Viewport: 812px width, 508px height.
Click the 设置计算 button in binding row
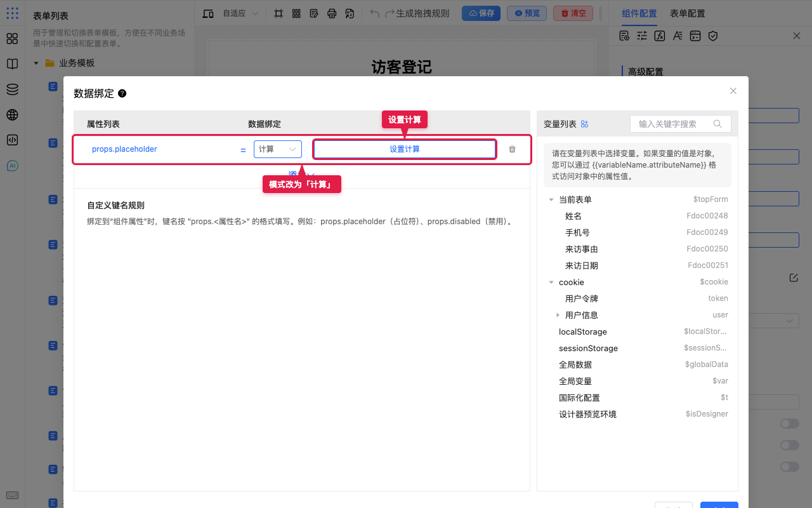click(x=405, y=149)
